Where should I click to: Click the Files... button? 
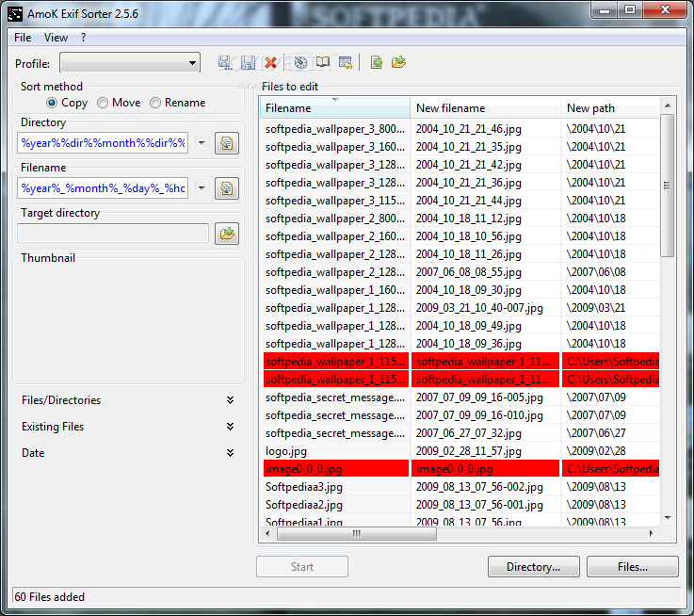[x=633, y=567]
